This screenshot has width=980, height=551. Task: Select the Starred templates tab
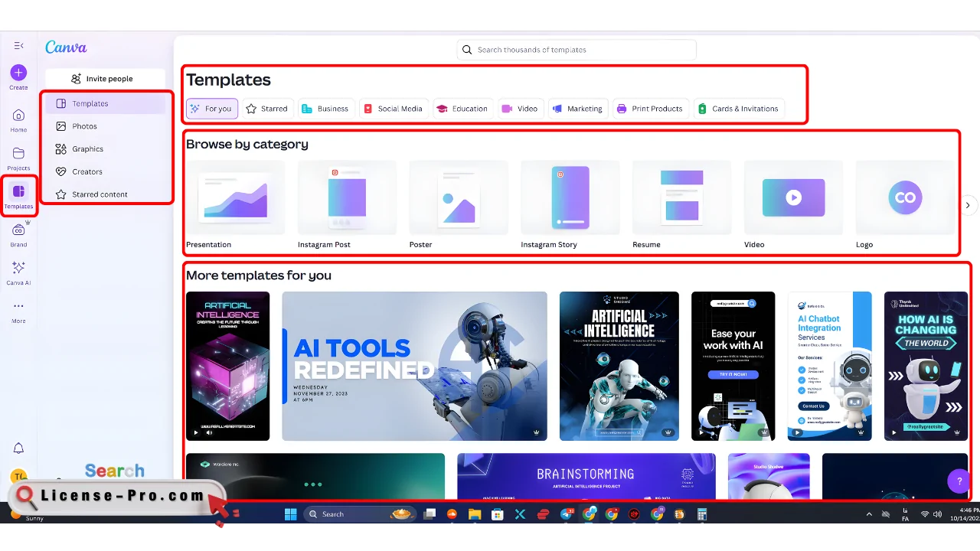pyautogui.click(x=266, y=109)
